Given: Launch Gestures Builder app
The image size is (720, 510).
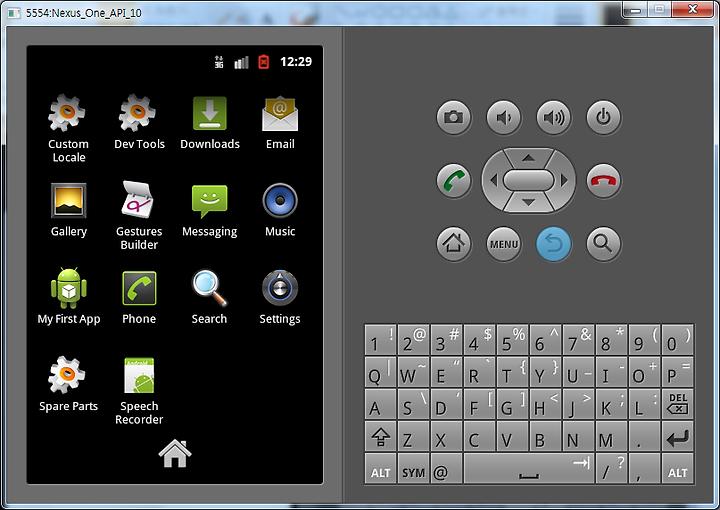Looking at the screenshot, I should point(139,215).
